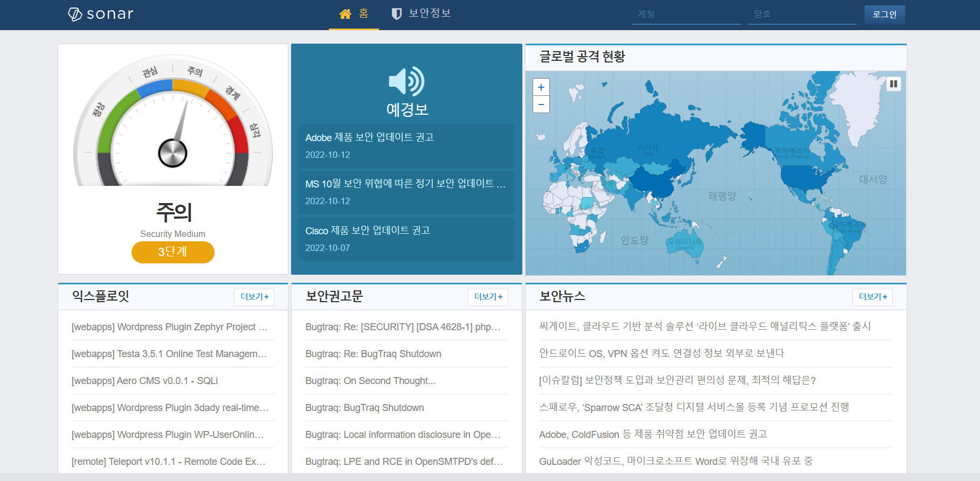Image resolution: width=980 pixels, height=481 pixels.
Task: Open Cisco 제품 보안 업데이트 권고 alert
Action: click(x=406, y=239)
